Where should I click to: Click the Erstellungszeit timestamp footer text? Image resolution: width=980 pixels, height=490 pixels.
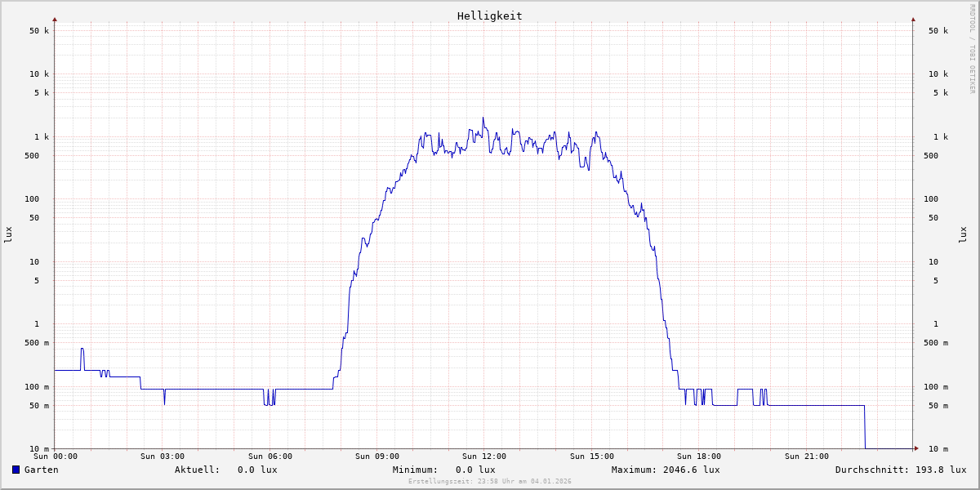tap(490, 481)
